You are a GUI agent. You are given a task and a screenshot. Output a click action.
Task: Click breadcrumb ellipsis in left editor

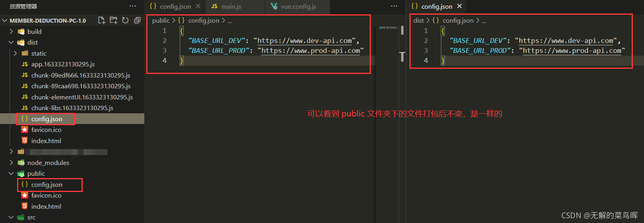tap(230, 21)
